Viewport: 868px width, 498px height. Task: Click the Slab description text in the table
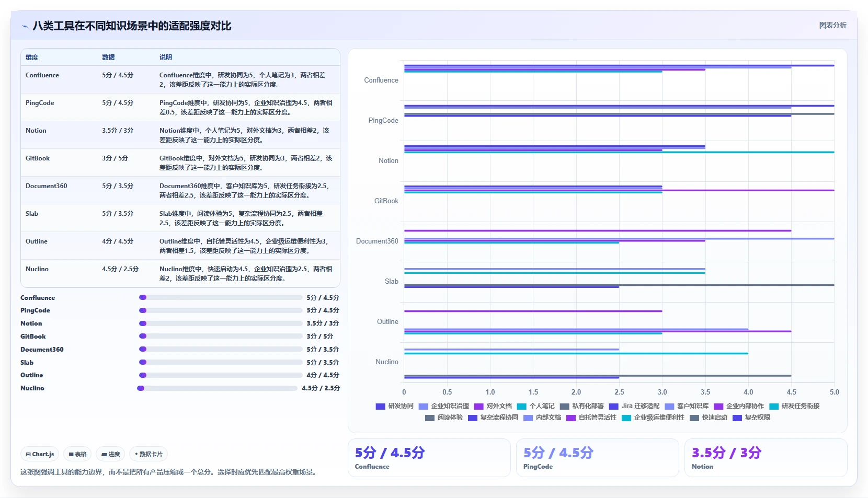[241, 218]
